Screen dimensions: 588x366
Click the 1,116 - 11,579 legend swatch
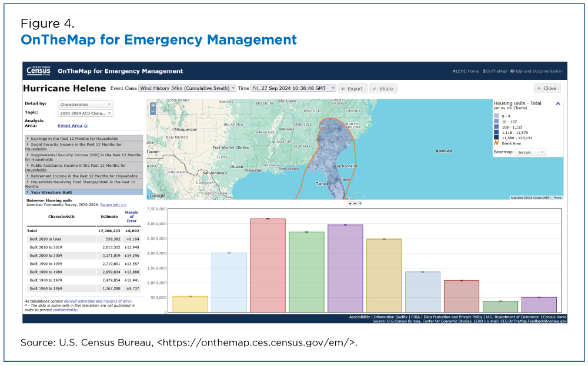point(496,132)
